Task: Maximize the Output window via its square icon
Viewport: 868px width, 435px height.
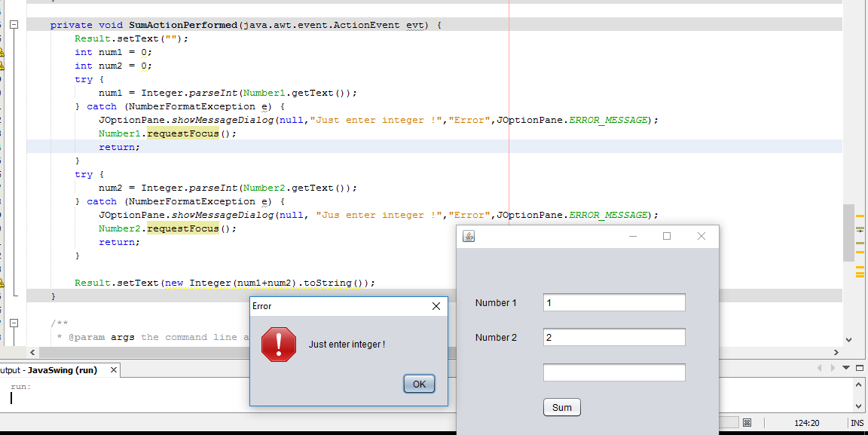Action: 860,368
